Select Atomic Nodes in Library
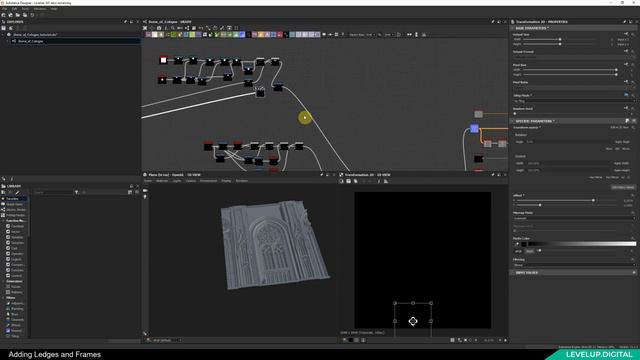 [16, 210]
